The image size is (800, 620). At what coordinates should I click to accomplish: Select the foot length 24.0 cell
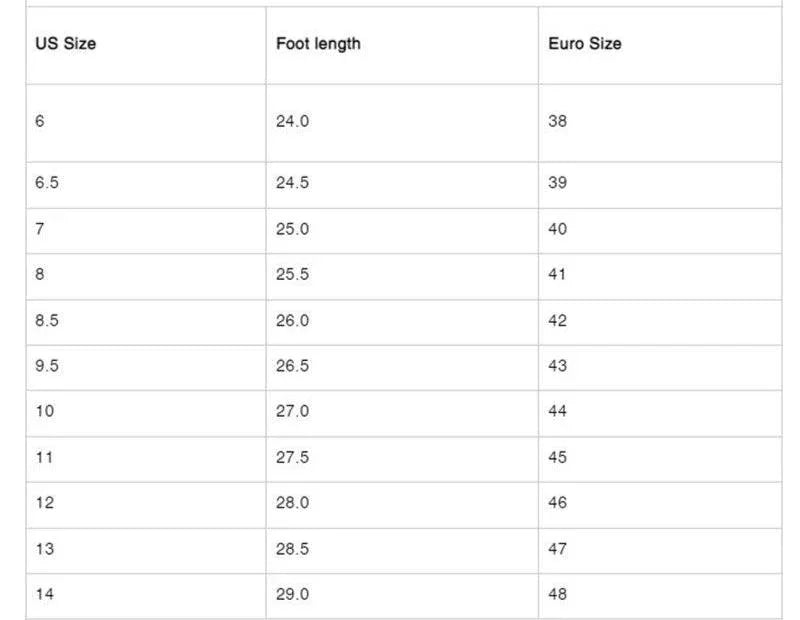pyautogui.click(x=293, y=121)
